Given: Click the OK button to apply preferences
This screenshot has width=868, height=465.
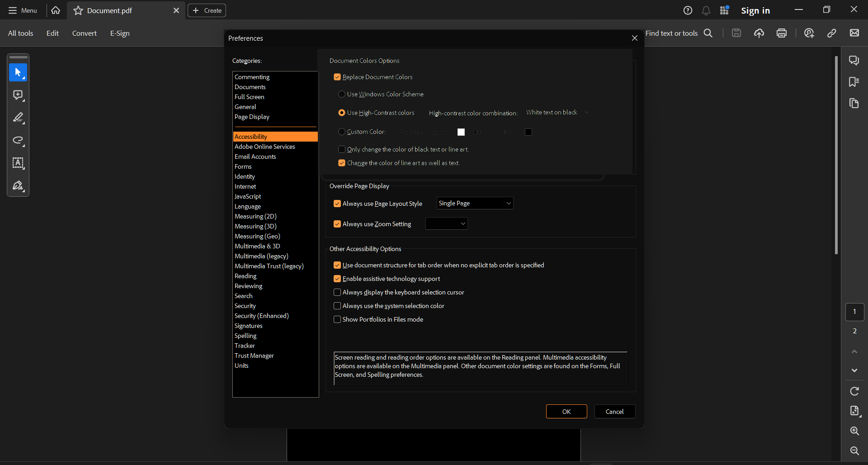Looking at the screenshot, I should coord(566,411).
